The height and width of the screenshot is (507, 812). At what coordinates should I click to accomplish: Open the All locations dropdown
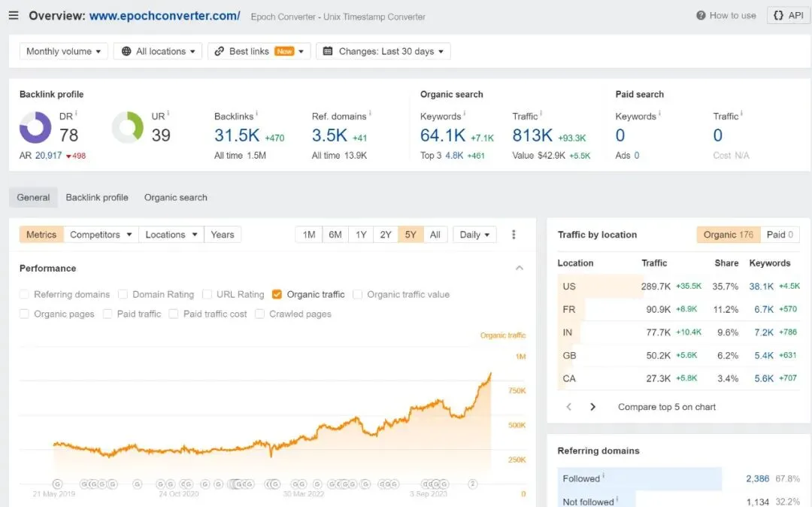(158, 51)
